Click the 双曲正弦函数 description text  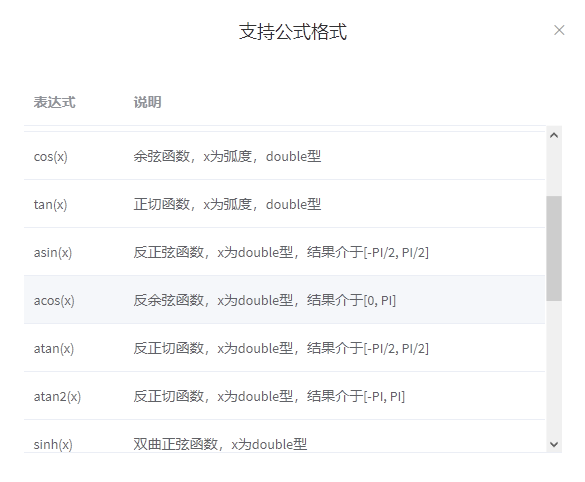click(220, 444)
